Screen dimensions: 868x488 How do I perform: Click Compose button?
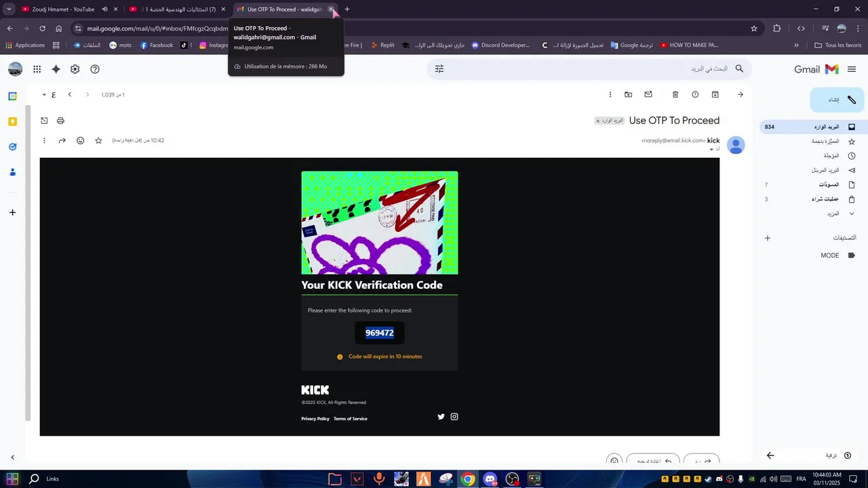(837, 100)
